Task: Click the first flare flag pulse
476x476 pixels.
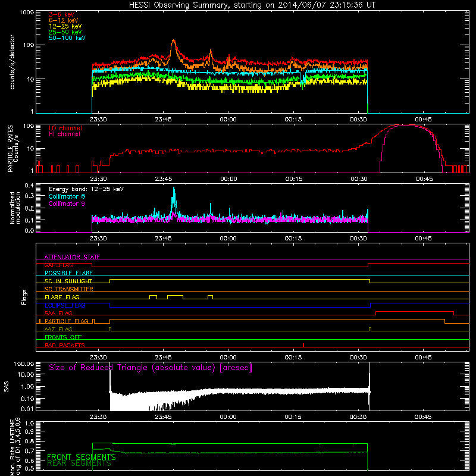Action: coord(154,296)
